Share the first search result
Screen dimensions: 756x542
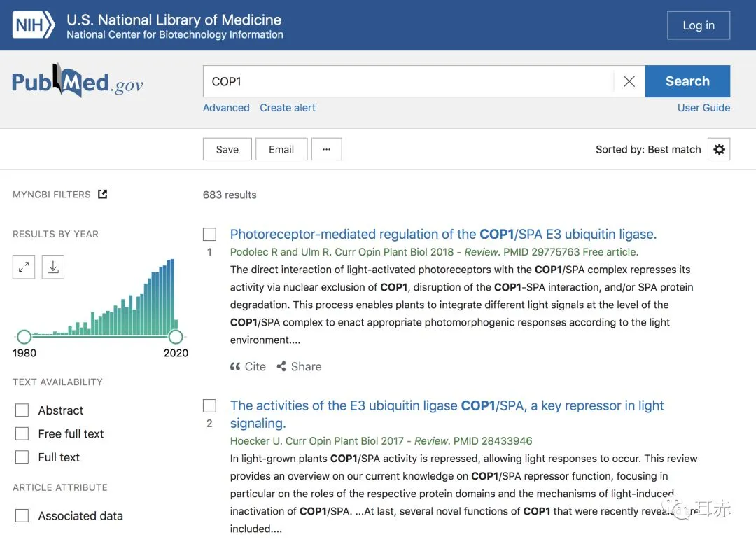coord(299,366)
